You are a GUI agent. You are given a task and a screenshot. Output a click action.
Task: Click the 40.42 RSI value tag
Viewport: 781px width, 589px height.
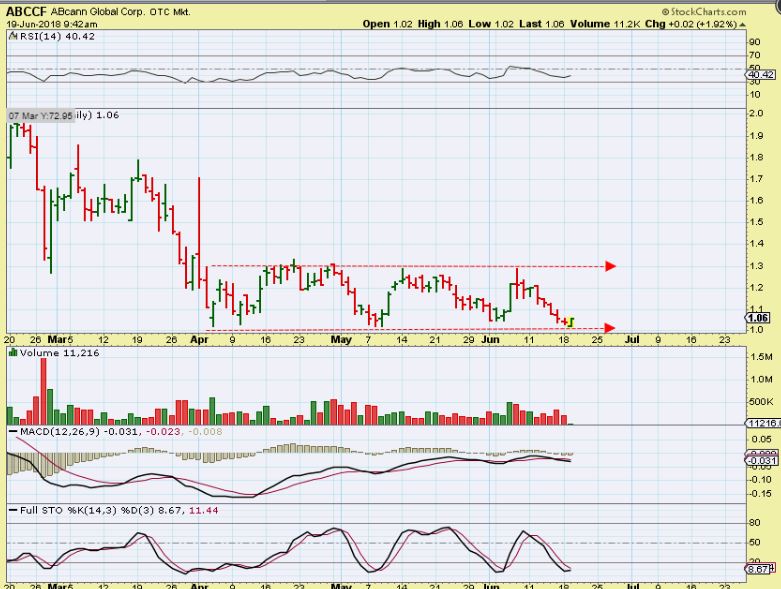(x=762, y=75)
